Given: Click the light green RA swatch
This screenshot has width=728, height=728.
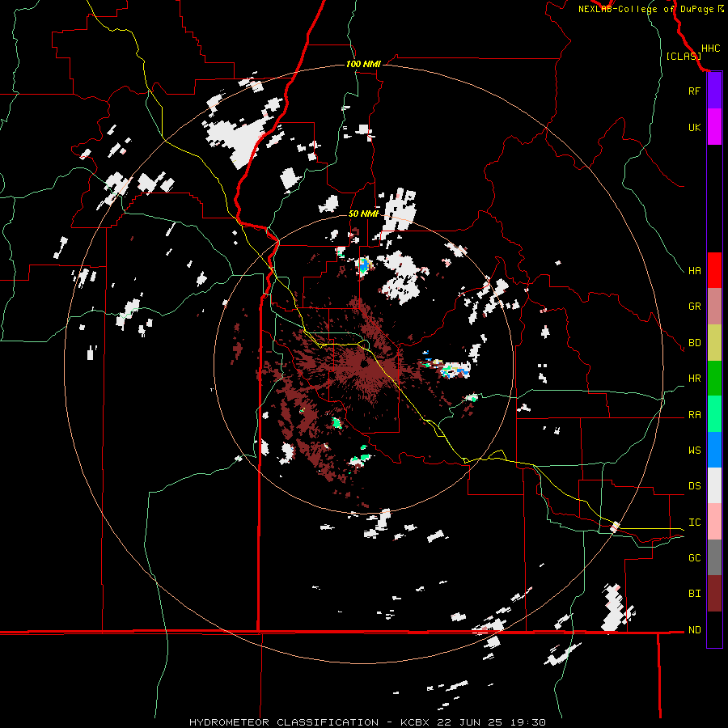Looking at the screenshot, I should pyautogui.click(x=714, y=414).
